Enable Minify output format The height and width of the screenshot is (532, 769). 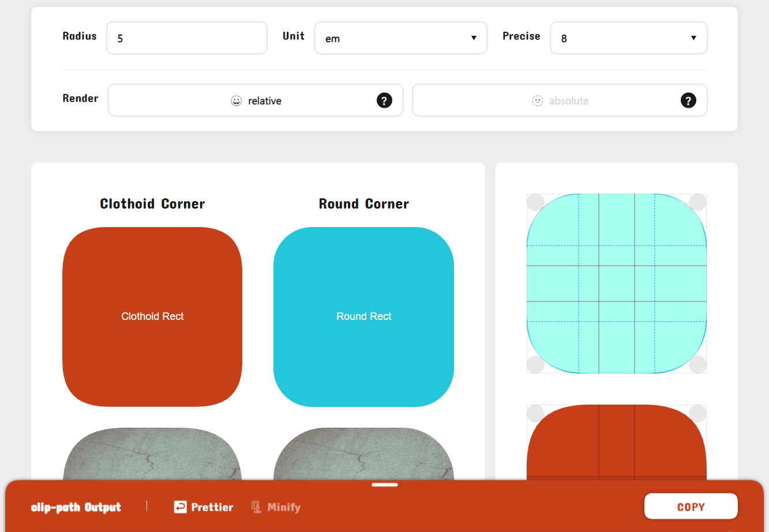point(283,507)
